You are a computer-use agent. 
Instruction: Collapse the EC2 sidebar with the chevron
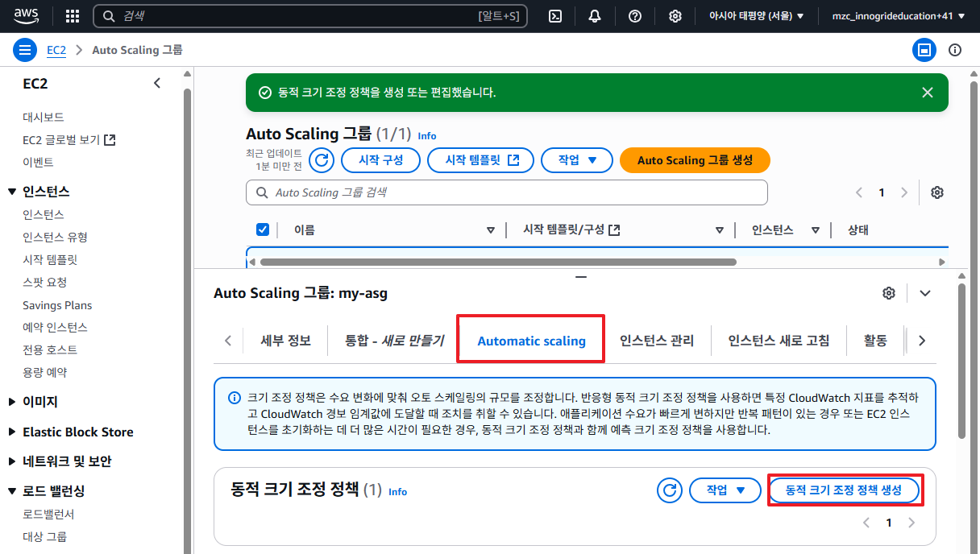click(157, 83)
